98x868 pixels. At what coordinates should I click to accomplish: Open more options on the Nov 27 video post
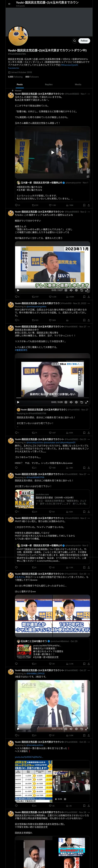pyautogui.click(x=89, y=327)
